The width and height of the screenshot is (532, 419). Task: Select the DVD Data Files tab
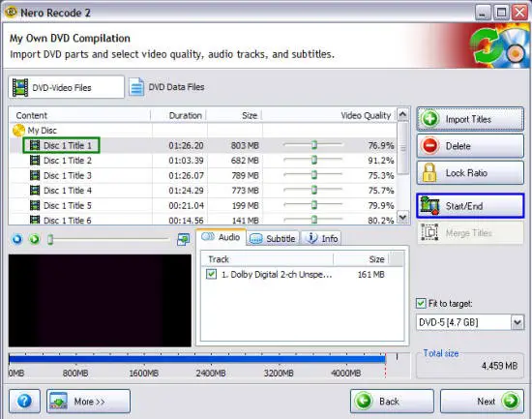167,87
